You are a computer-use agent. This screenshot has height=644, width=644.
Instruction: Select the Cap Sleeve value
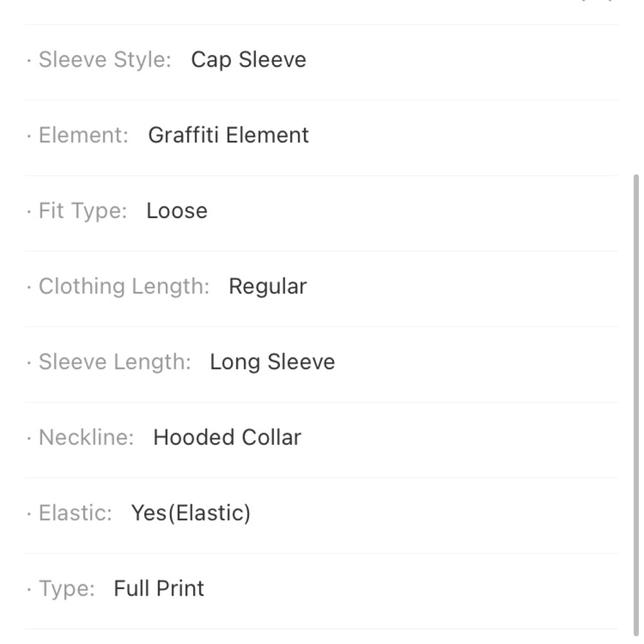click(x=249, y=60)
